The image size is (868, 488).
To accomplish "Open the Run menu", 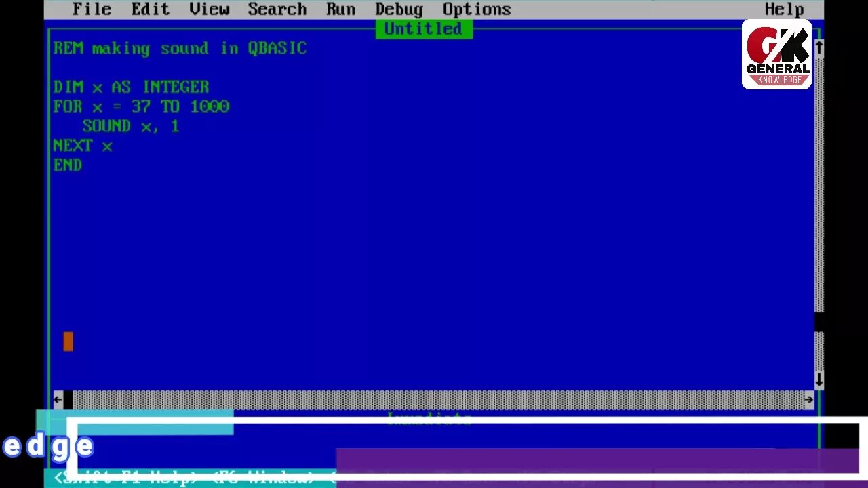I will [x=340, y=9].
